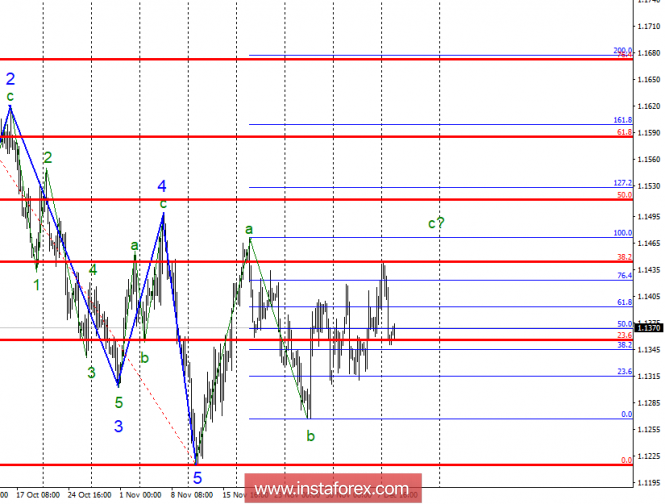Viewport: 665px width, 504px height.
Task: Select the 1.1225 price axis label
Action: 648,456
